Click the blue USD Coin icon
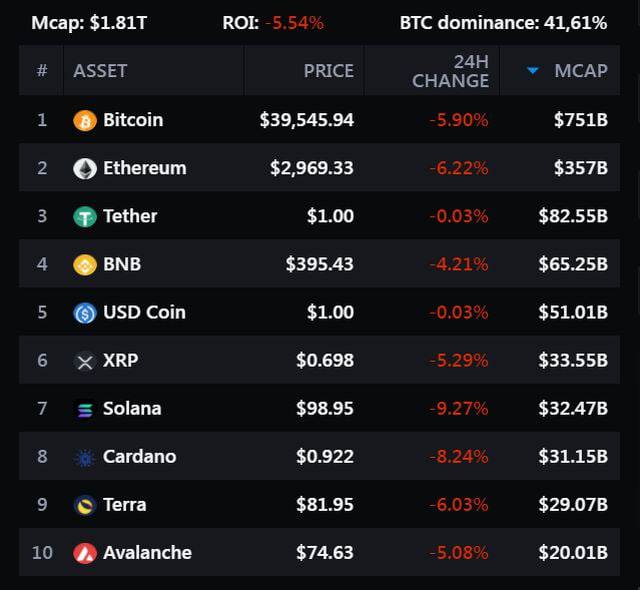This screenshot has height=590, width=640. click(x=85, y=313)
